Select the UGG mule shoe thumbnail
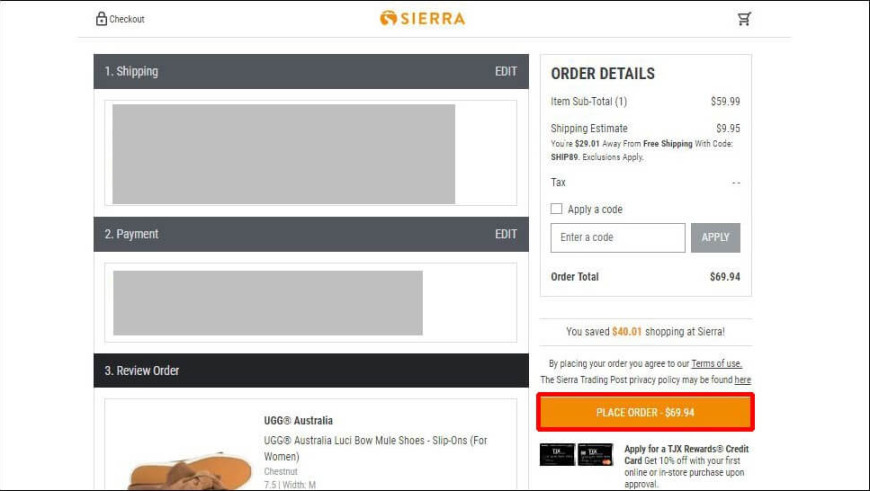This screenshot has height=491, width=870. click(189, 470)
